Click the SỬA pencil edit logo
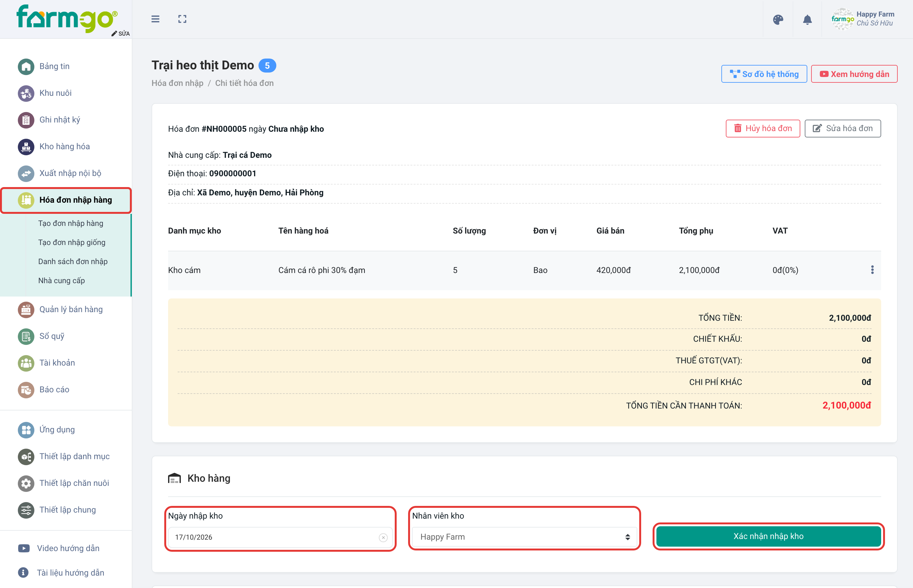Screen dimensions: 913x588 point(120,34)
